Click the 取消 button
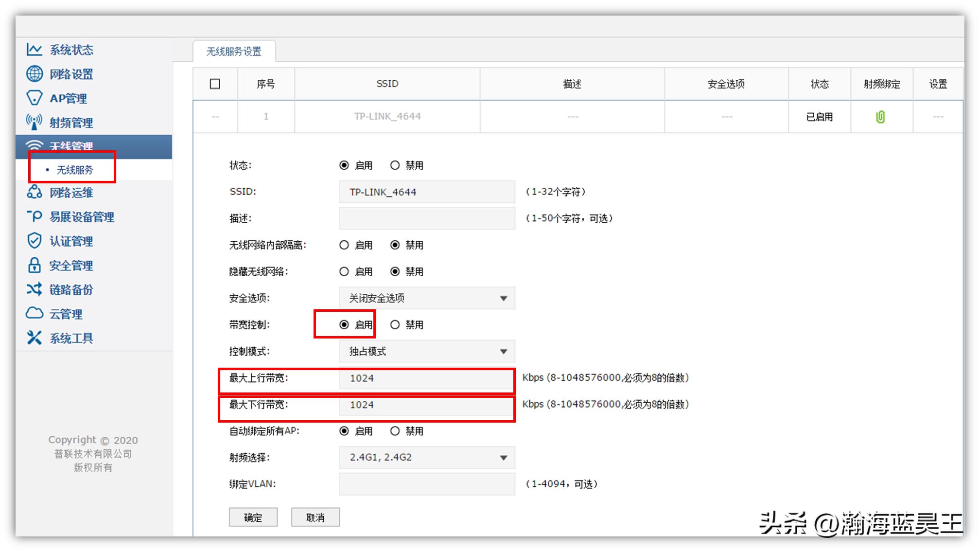 (315, 517)
